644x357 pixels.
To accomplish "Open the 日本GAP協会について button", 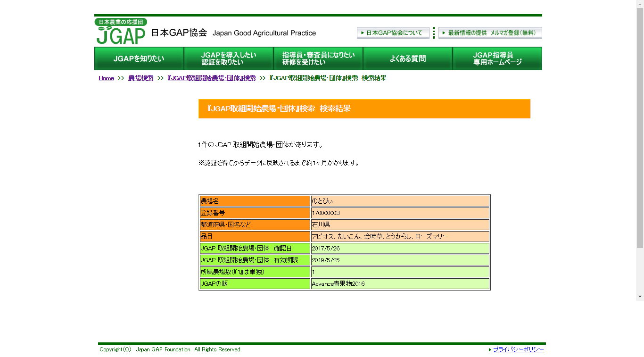I will tap(393, 33).
